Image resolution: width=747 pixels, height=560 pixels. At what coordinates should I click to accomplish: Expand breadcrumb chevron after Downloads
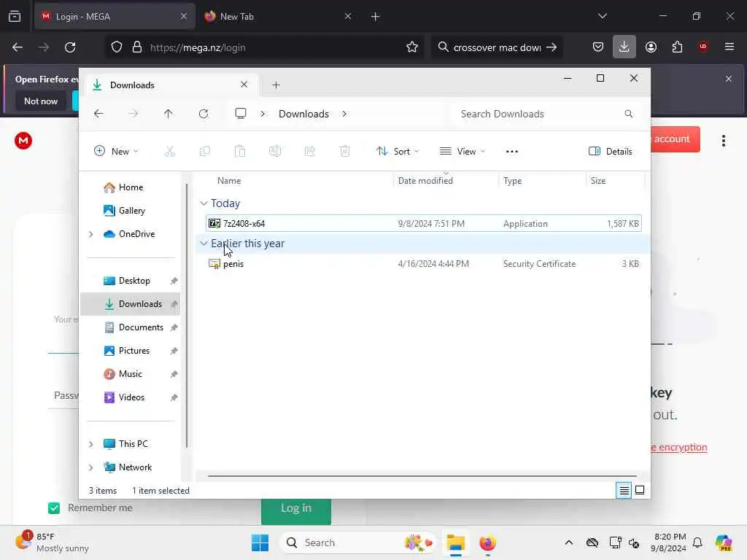pos(344,114)
